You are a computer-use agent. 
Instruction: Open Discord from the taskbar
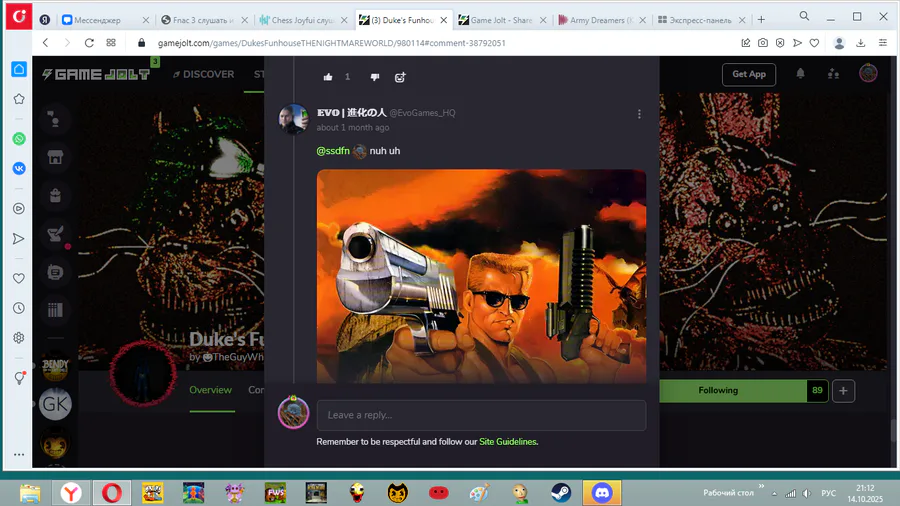point(602,493)
